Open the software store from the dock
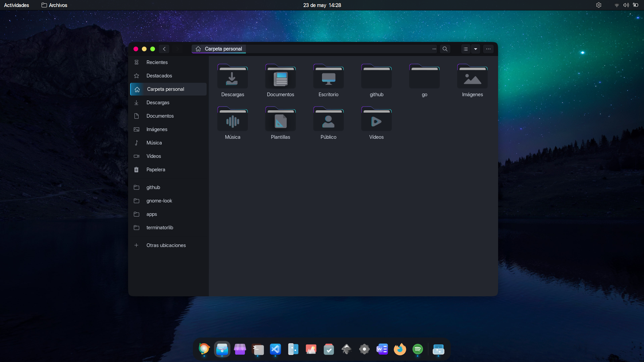This screenshot has height=362, width=644. [240, 349]
